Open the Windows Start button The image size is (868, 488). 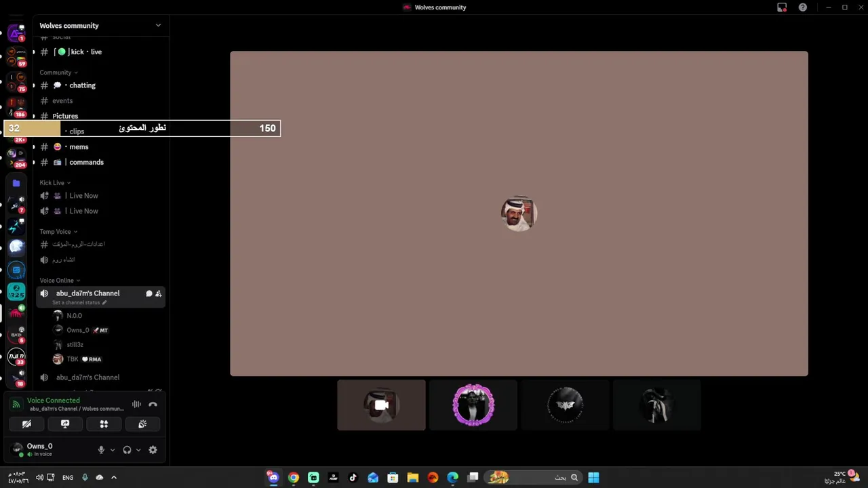[593, 477]
